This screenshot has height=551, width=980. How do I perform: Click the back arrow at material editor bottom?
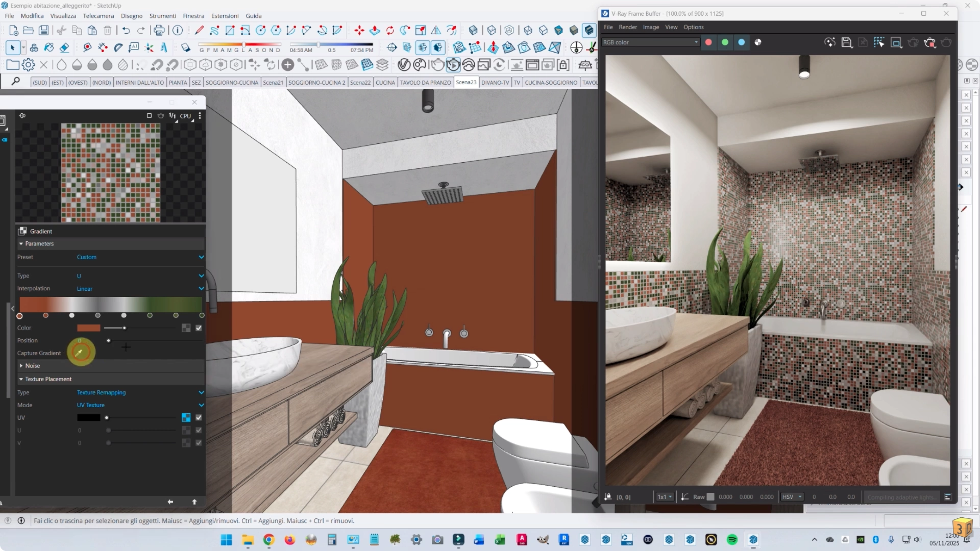pos(170,502)
